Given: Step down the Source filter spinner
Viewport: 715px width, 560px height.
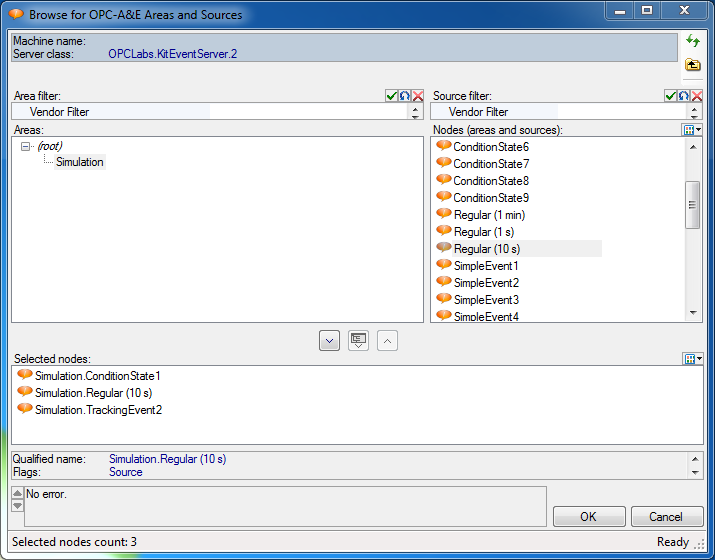Looking at the screenshot, I should (694, 116).
